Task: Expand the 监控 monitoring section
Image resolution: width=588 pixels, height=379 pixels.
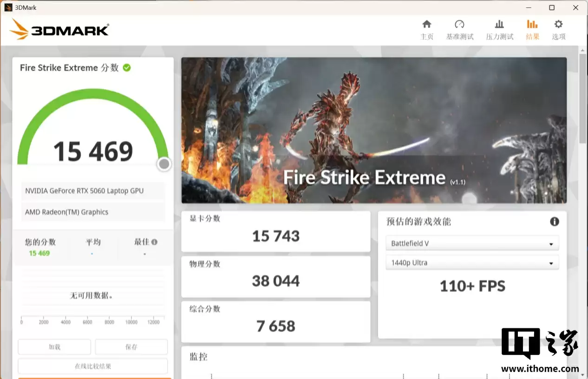Action: point(198,357)
